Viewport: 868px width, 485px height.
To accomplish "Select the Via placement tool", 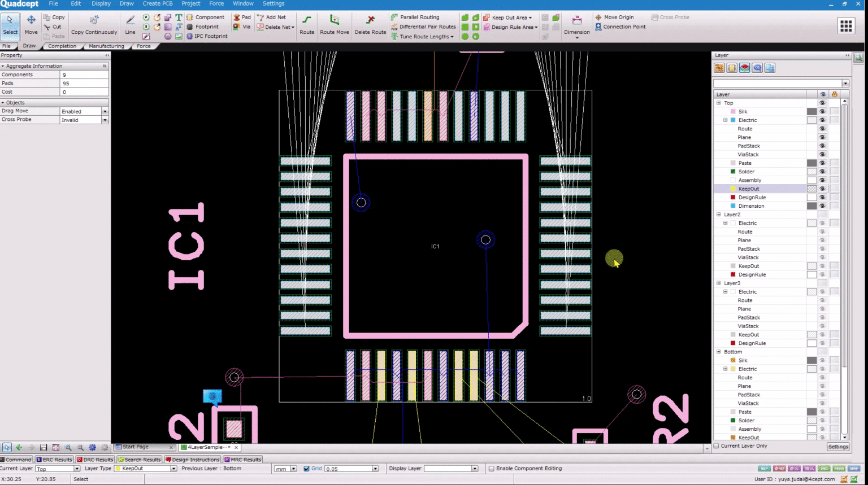I will coord(242,27).
